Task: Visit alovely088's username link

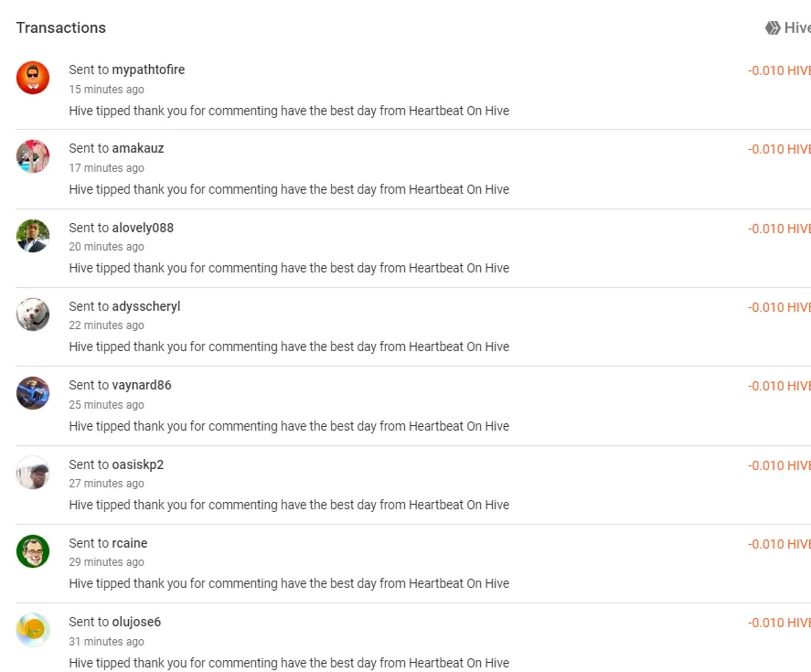Action: 143,229
